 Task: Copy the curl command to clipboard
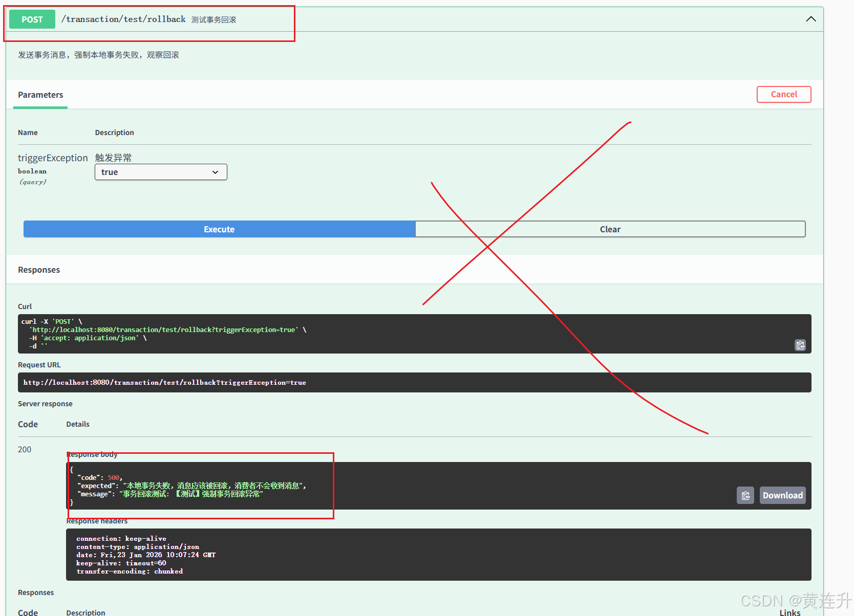pos(800,345)
